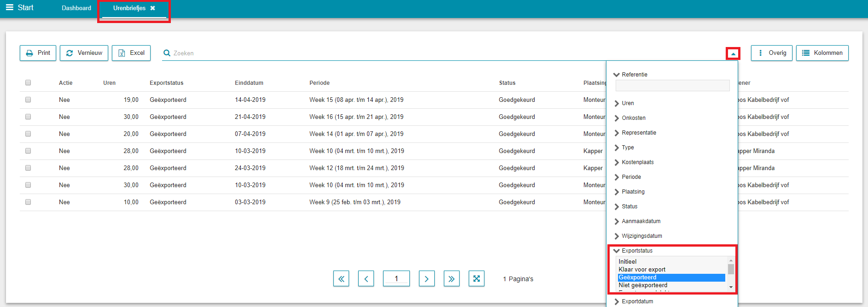
Task: Select Niet geëxporteerd option
Action: (671, 285)
